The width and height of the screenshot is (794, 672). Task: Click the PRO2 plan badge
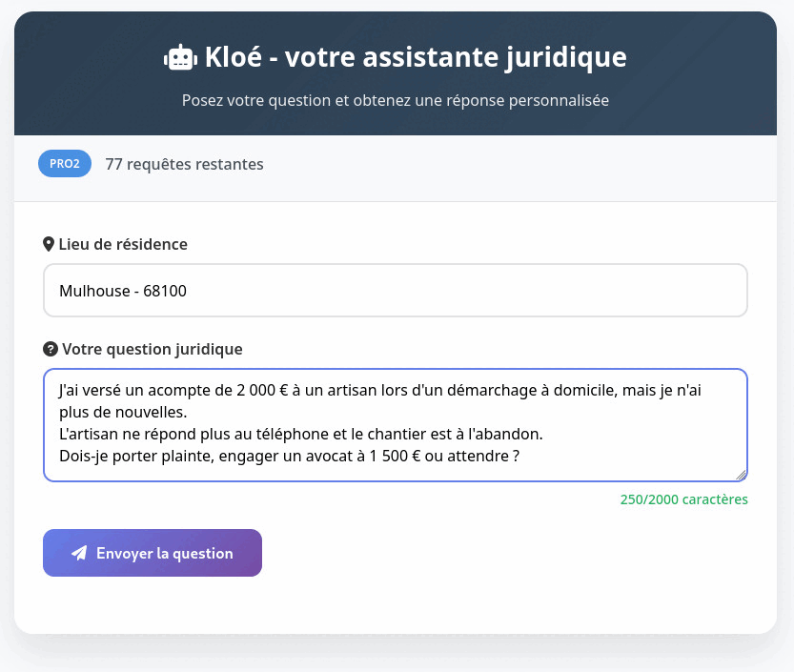(64, 163)
